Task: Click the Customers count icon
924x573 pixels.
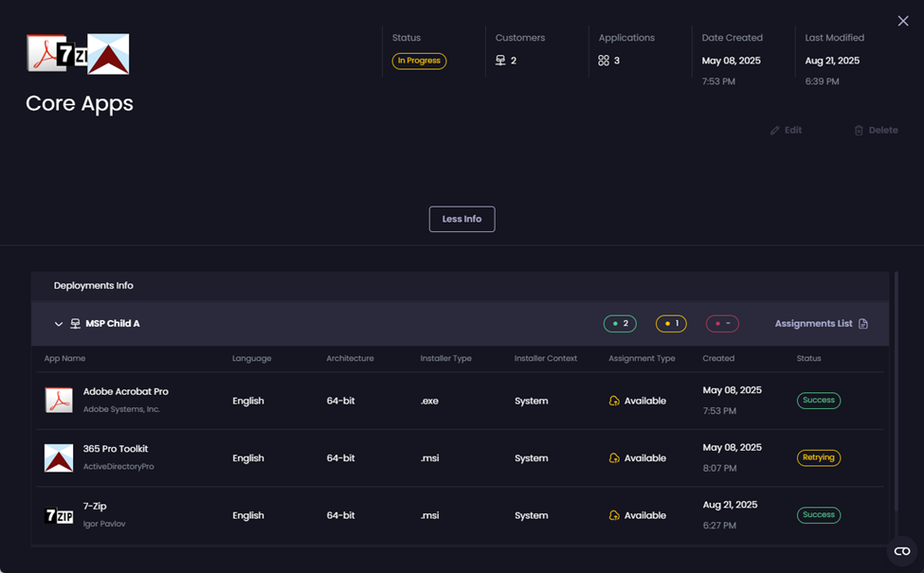Action: tap(500, 61)
